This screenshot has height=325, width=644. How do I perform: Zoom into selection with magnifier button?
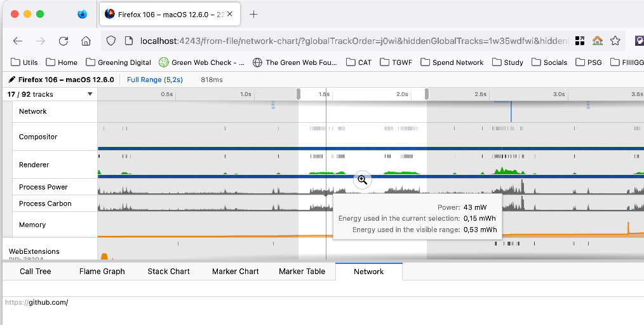point(362,180)
